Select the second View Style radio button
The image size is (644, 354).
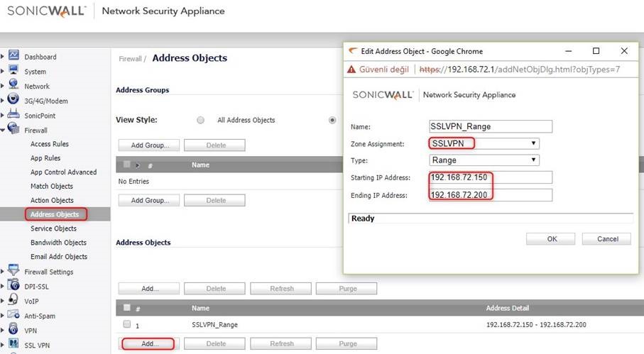(332, 120)
